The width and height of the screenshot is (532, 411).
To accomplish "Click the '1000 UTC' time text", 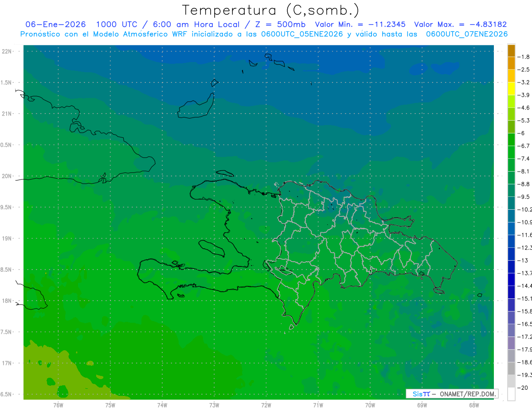I will pos(117,25).
